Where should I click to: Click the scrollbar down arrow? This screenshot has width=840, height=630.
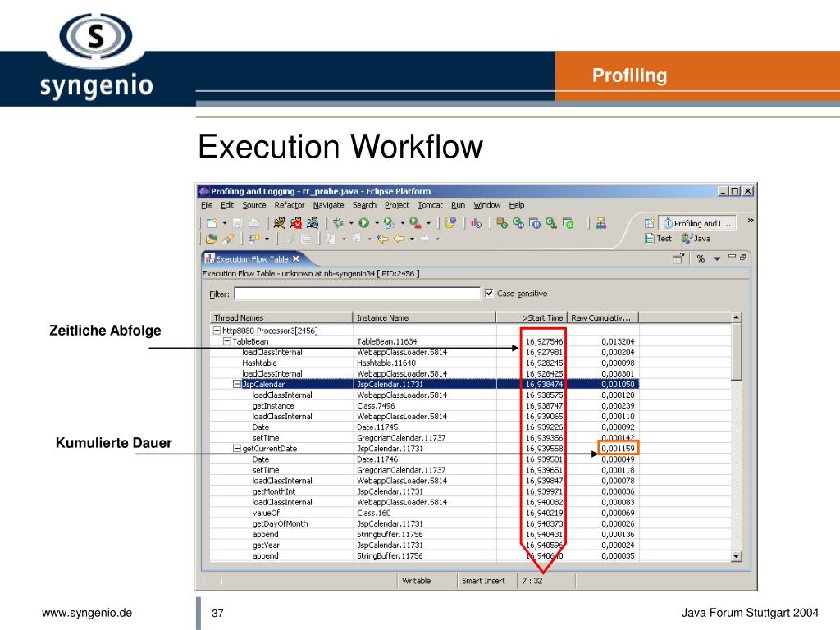(736, 556)
